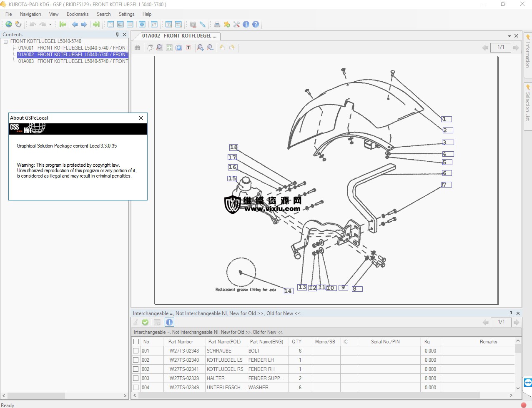The image size is (532, 408).
Task: Click callout number 14 in the diagram
Action: (x=288, y=291)
